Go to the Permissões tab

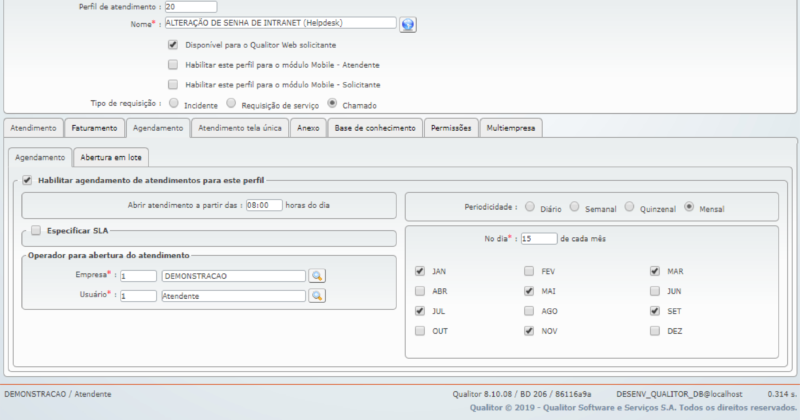451,128
